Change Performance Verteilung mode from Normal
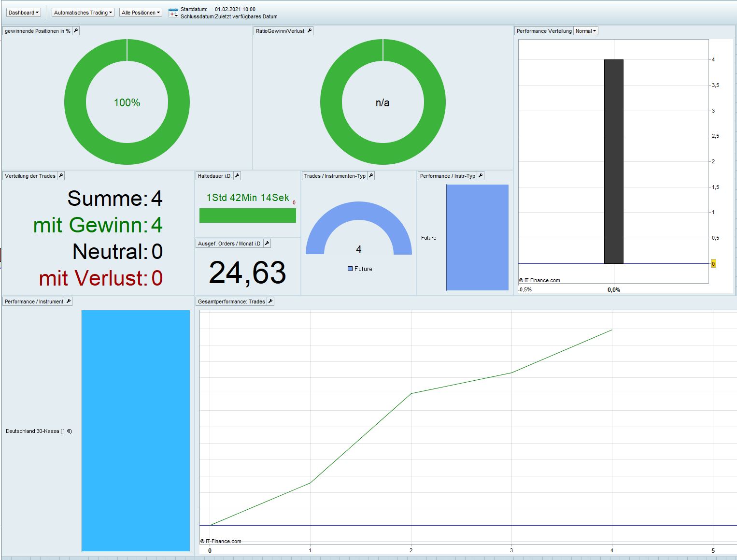The width and height of the screenshot is (737, 560). click(x=586, y=31)
